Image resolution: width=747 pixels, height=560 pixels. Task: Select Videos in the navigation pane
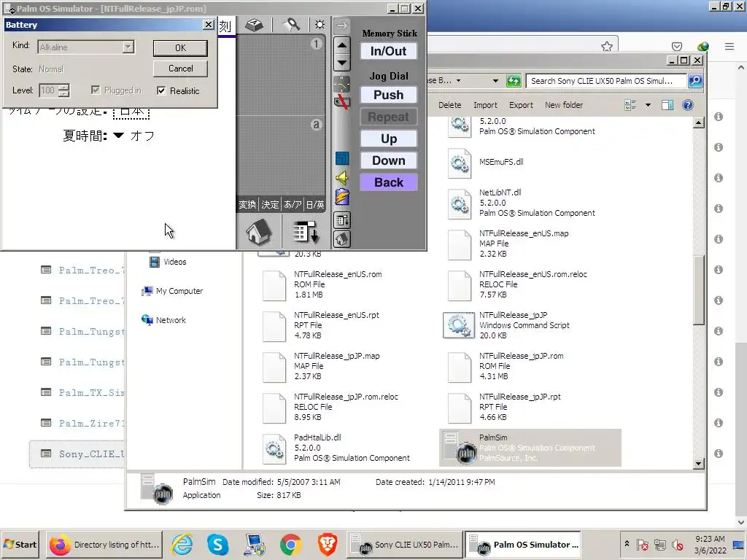168,262
